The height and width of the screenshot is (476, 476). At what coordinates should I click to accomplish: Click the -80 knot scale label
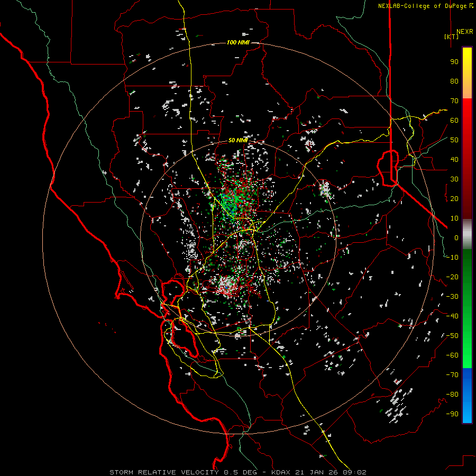[452, 395]
